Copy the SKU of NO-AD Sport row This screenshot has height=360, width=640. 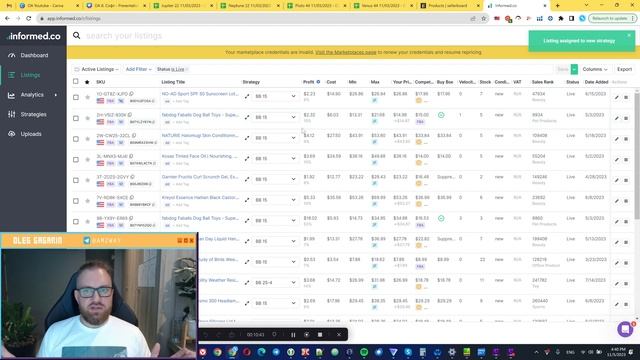131,94
